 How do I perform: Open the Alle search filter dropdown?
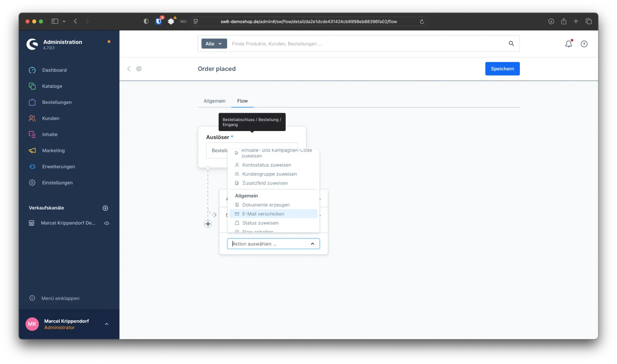(214, 44)
